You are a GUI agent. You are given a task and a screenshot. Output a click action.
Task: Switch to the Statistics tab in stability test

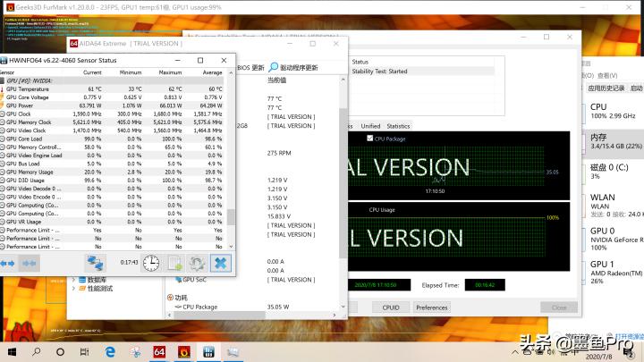(x=398, y=126)
